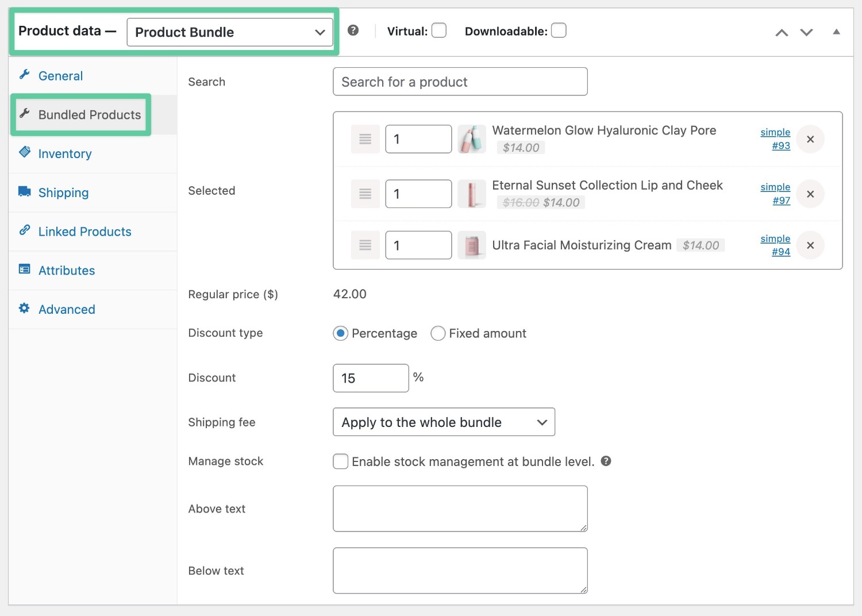
Task: Click the Inventory tab tag icon
Action: (x=25, y=152)
